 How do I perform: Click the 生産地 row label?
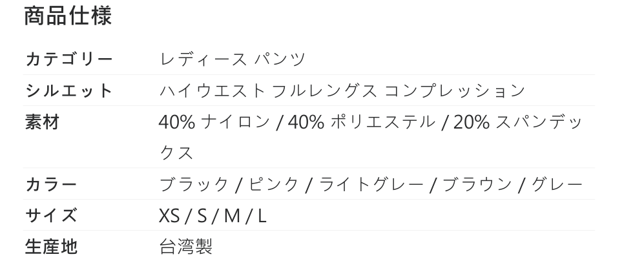51,247
